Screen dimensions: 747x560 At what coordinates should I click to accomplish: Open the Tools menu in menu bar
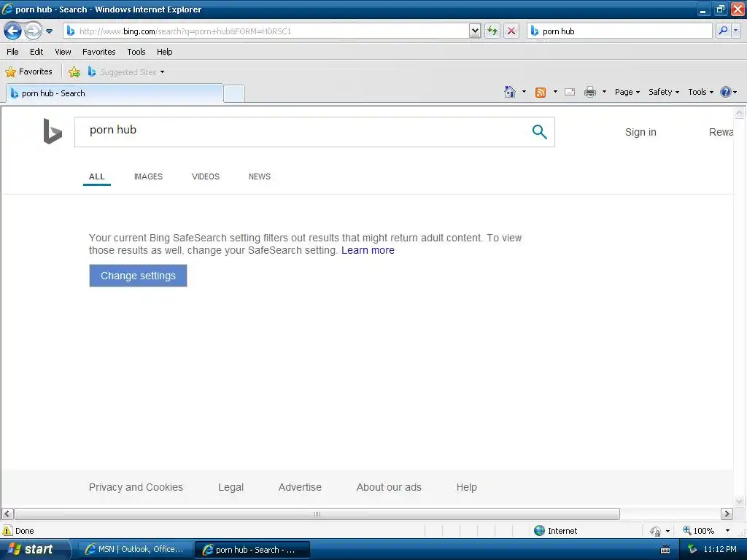136,52
